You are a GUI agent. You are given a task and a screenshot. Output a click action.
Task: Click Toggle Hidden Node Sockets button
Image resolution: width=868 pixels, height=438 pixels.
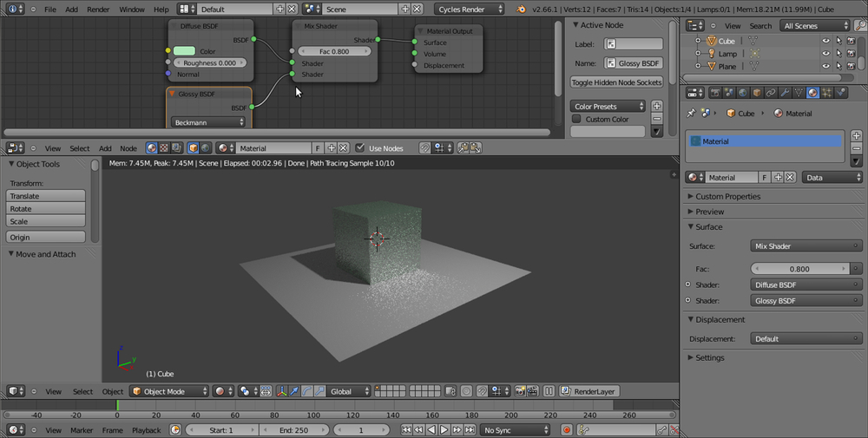click(x=616, y=82)
